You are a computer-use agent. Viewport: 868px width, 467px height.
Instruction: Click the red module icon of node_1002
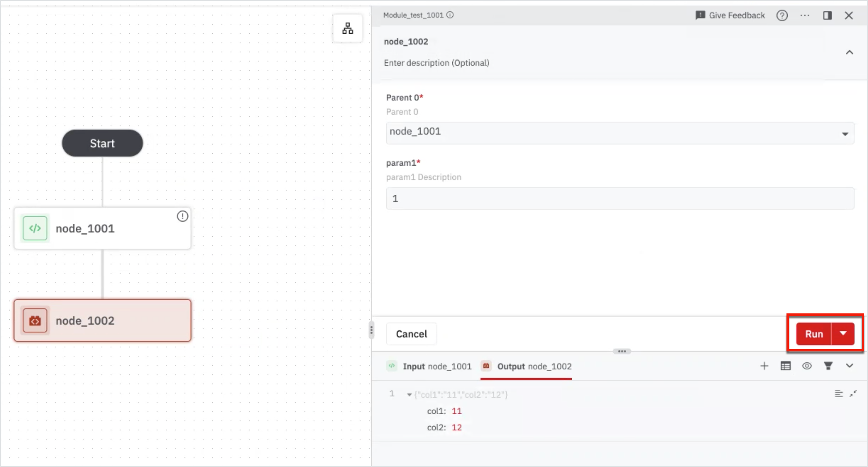pyautogui.click(x=35, y=321)
